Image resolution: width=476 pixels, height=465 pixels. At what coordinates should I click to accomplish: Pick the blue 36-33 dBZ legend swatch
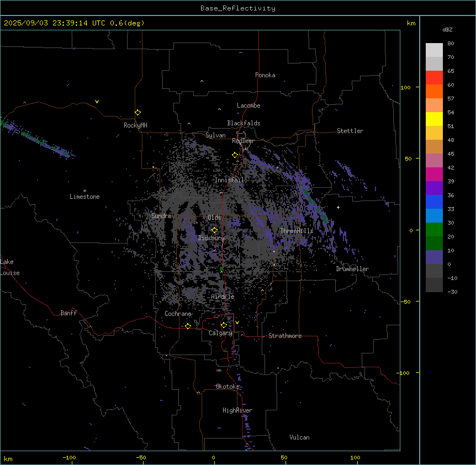pyautogui.click(x=434, y=202)
